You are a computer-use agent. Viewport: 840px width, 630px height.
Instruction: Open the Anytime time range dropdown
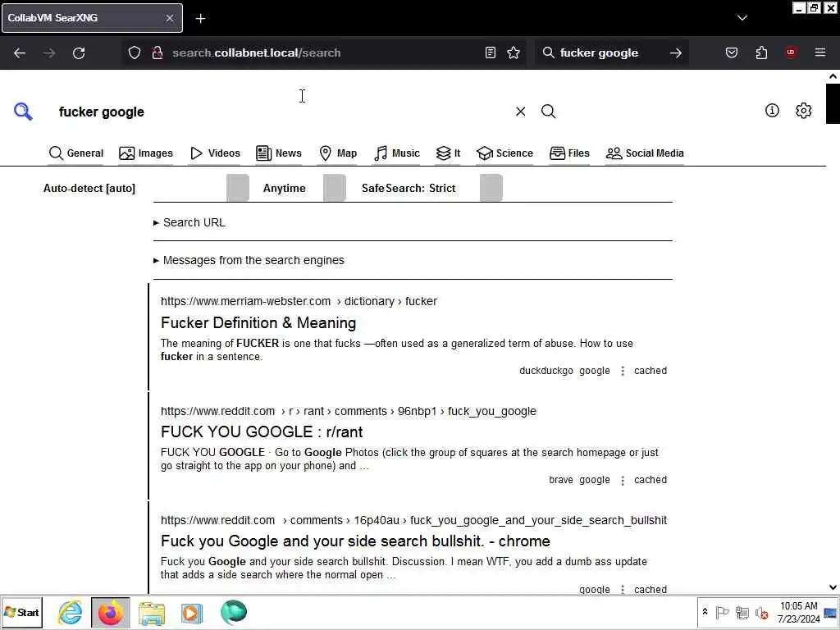click(x=304, y=188)
